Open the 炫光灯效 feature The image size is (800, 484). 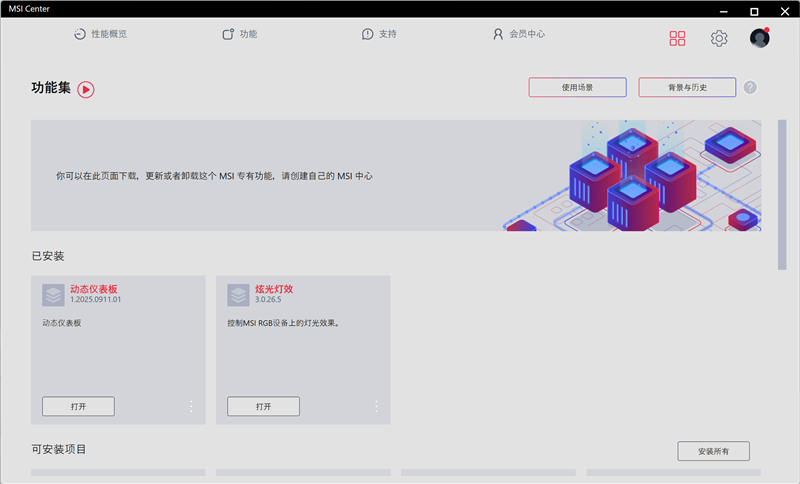click(x=263, y=406)
